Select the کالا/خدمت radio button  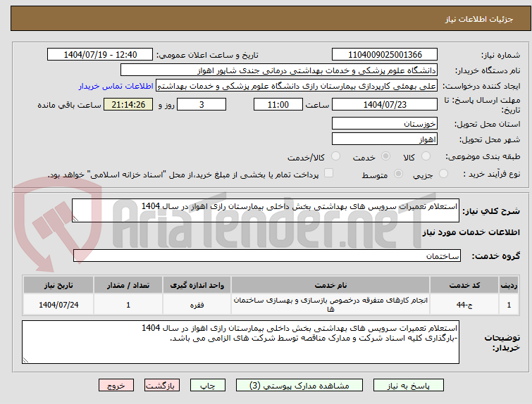[335, 156]
